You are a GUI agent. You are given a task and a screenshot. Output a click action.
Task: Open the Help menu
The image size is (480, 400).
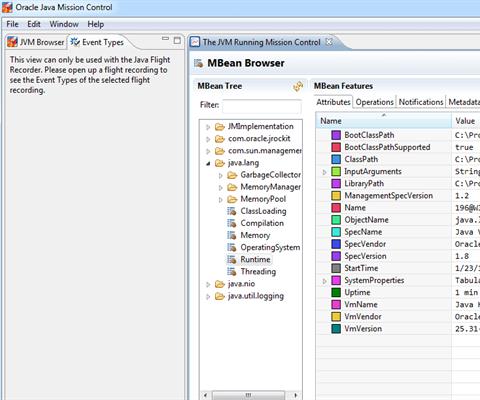coord(96,24)
